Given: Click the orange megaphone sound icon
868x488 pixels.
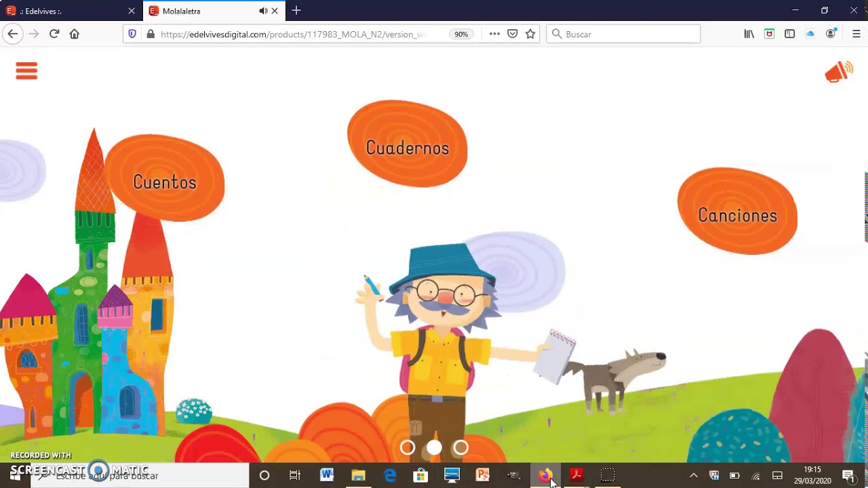Looking at the screenshot, I should [839, 72].
